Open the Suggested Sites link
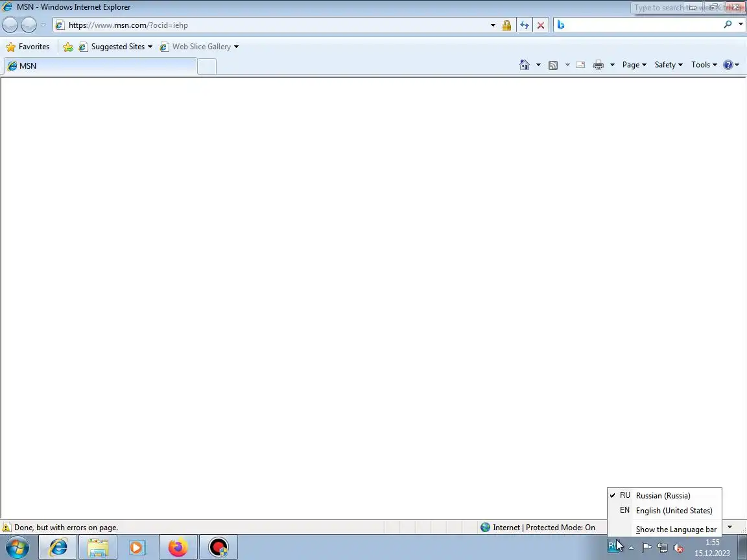 click(116, 47)
